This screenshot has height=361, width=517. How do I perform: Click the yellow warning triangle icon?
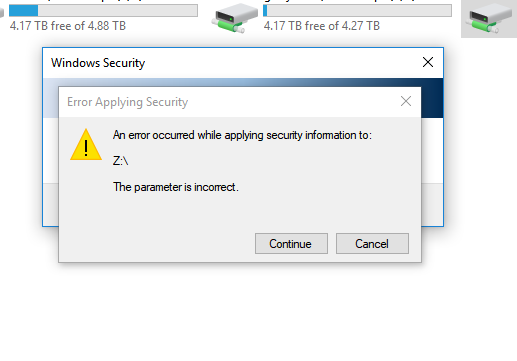(86, 145)
